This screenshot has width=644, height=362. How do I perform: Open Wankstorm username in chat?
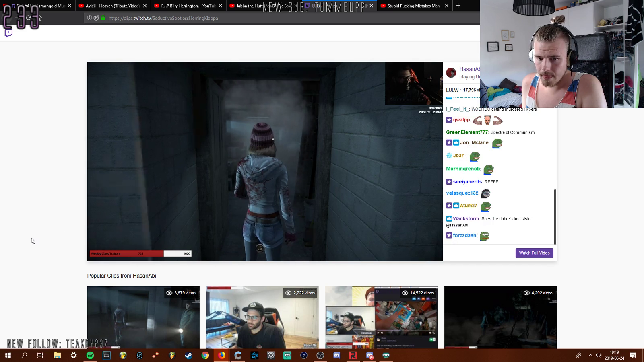pos(466,218)
